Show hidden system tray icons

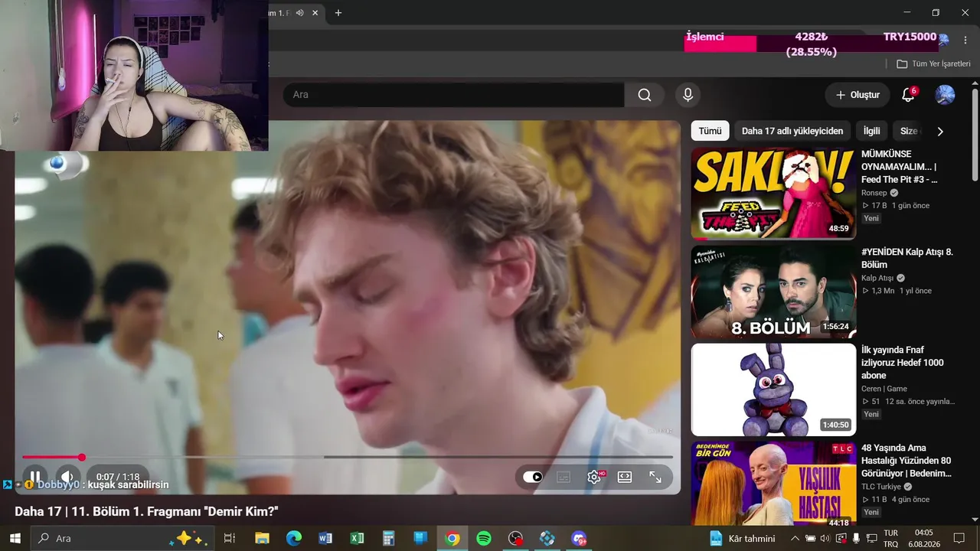click(795, 538)
